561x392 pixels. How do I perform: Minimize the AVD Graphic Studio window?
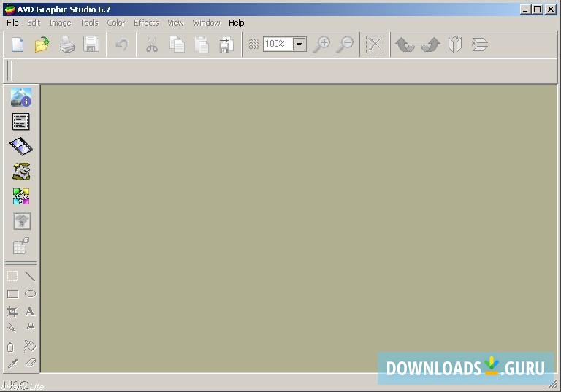coord(525,9)
